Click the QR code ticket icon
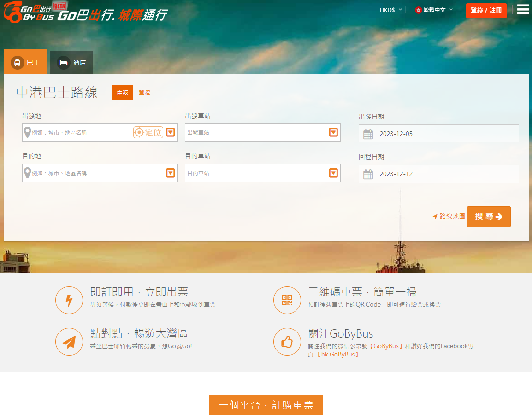The height and width of the screenshot is (415, 532). 287,300
